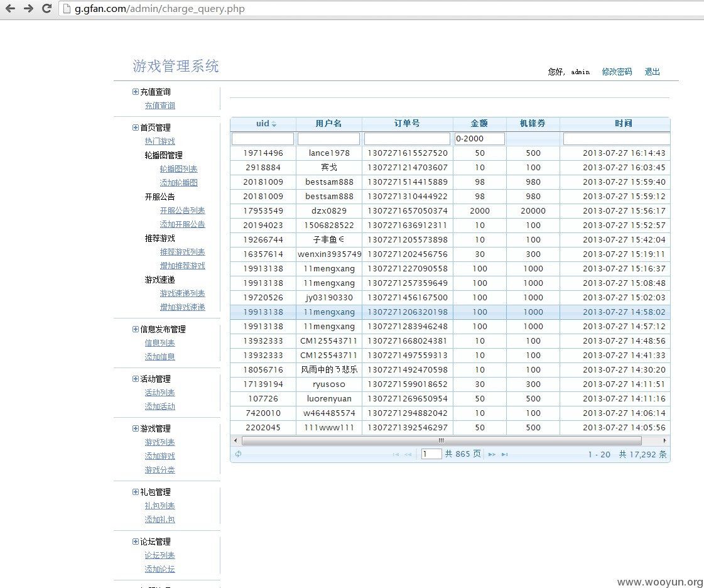Select the row for user ryusoso
This screenshot has width=704, height=588.
[x=450, y=384]
